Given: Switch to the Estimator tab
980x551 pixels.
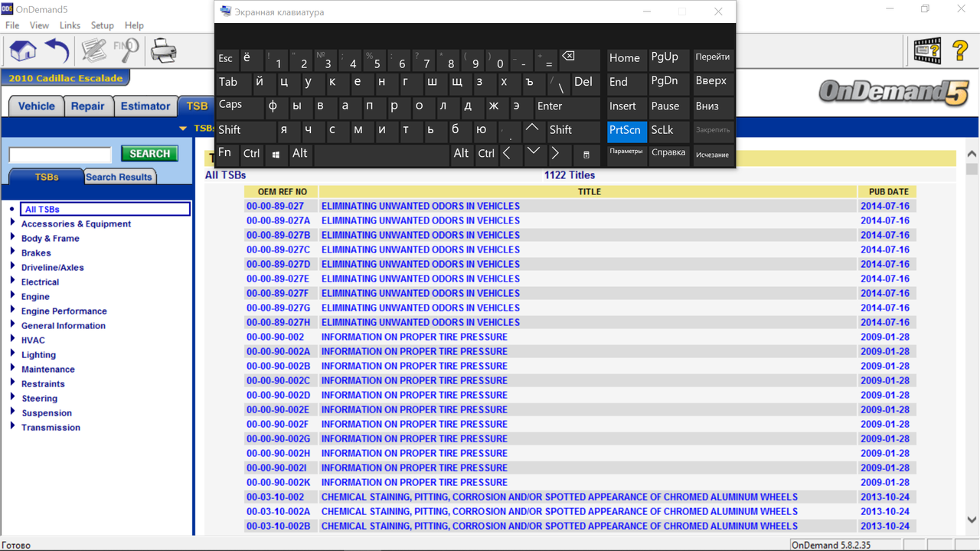Looking at the screenshot, I should [145, 106].
